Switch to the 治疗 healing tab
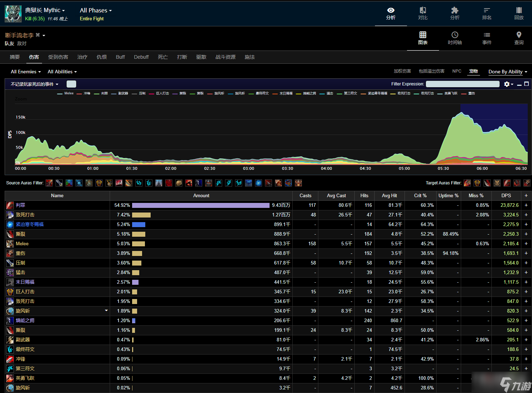The width and height of the screenshot is (532, 393). point(82,57)
